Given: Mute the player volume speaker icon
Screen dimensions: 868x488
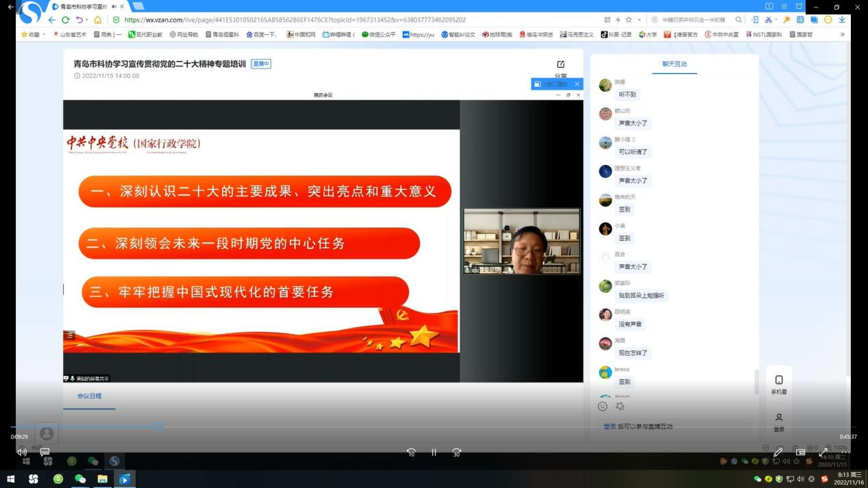Looking at the screenshot, I should (21, 452).
